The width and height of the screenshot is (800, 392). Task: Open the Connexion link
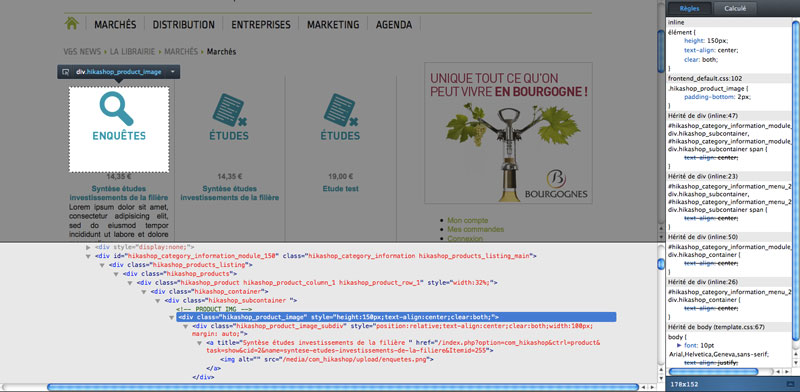[465, 238]
